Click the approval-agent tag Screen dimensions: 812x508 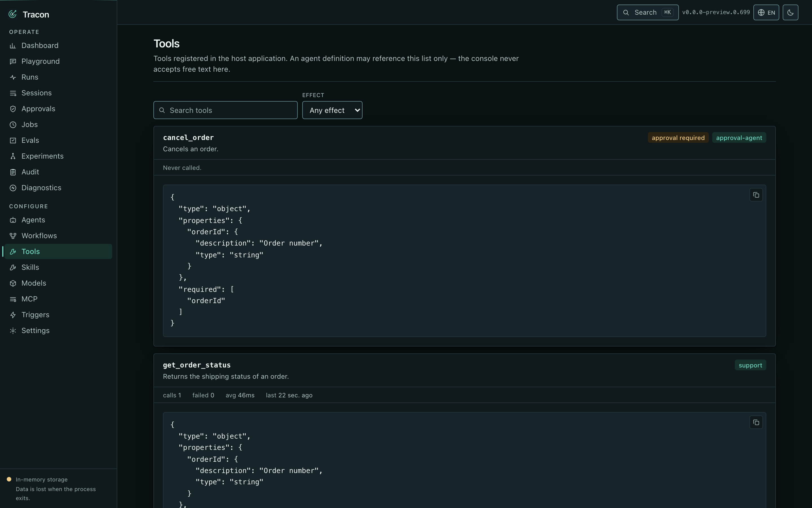[739, 138]
